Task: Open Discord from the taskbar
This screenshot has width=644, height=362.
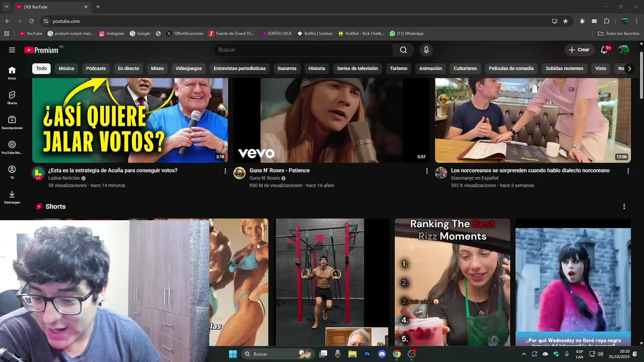Action: tap(382, 354)
